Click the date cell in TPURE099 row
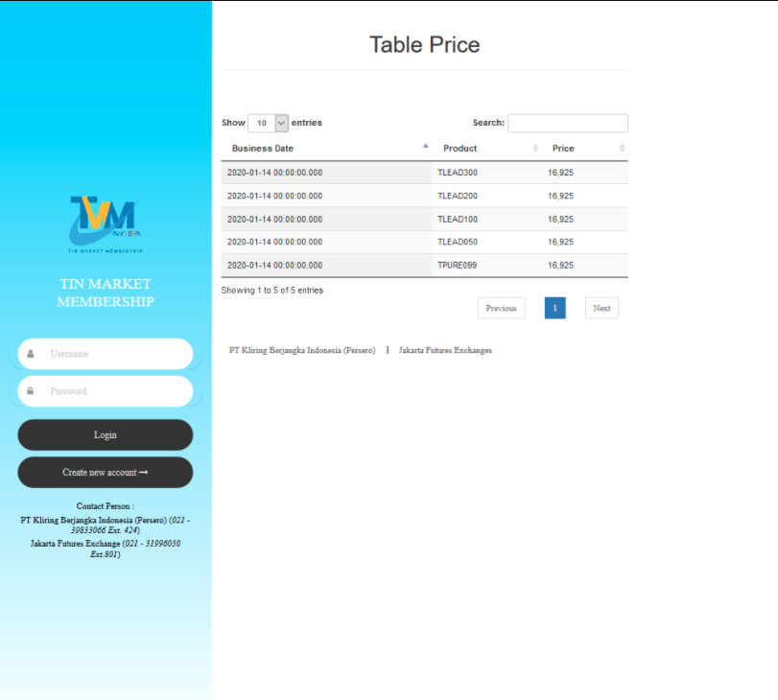This screenshot has width=778, height=700. point(326,266)
